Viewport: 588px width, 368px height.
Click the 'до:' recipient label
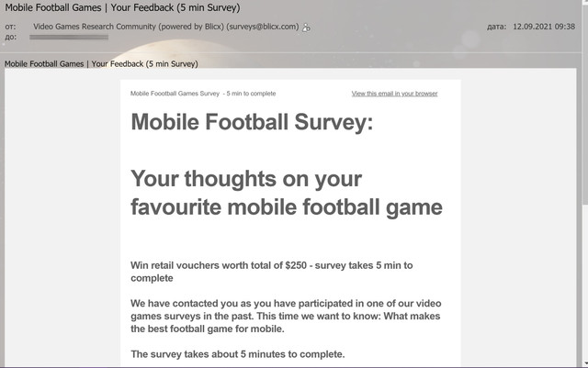coord(10,37)
